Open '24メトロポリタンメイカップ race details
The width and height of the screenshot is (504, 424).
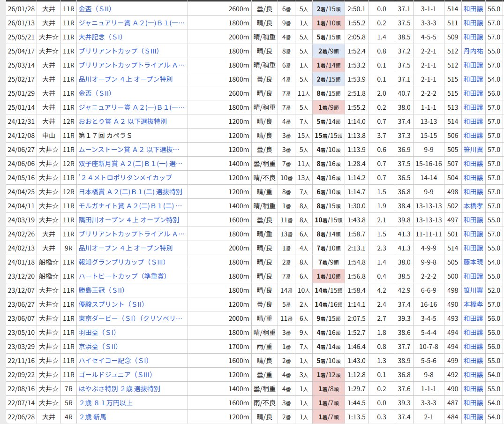click(125, 178)
